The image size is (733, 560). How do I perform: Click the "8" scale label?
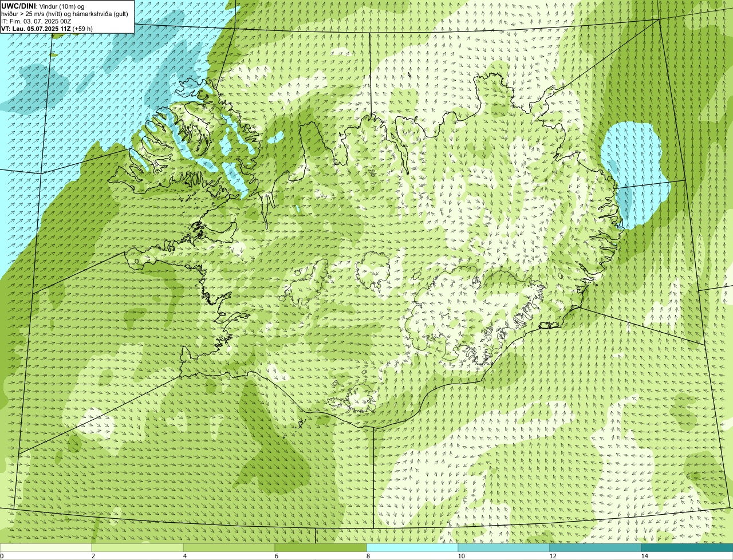click(x=368, y=556)
